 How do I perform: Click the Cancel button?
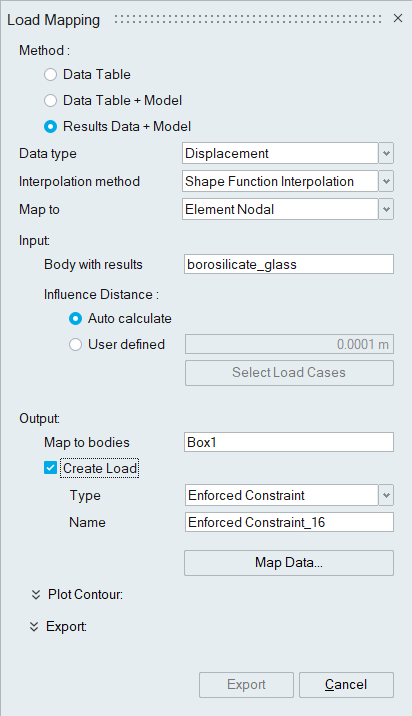pyautogui.click(x=346, y=684)
